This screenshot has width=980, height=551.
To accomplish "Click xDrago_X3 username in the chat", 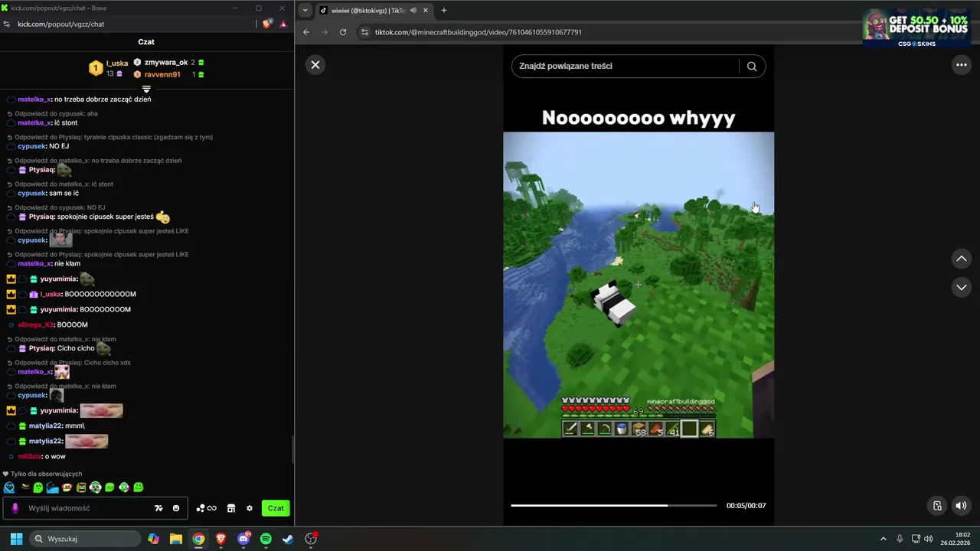I will click(x=36, y=324).
